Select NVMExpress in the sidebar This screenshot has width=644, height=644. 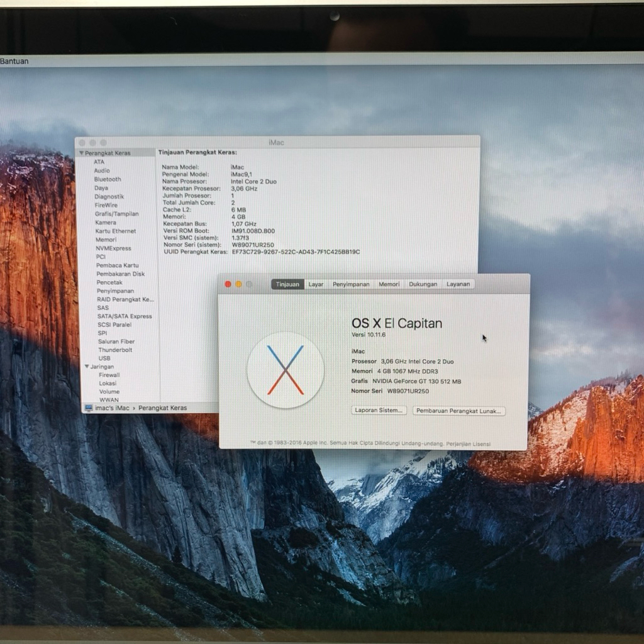pos(113,248)
